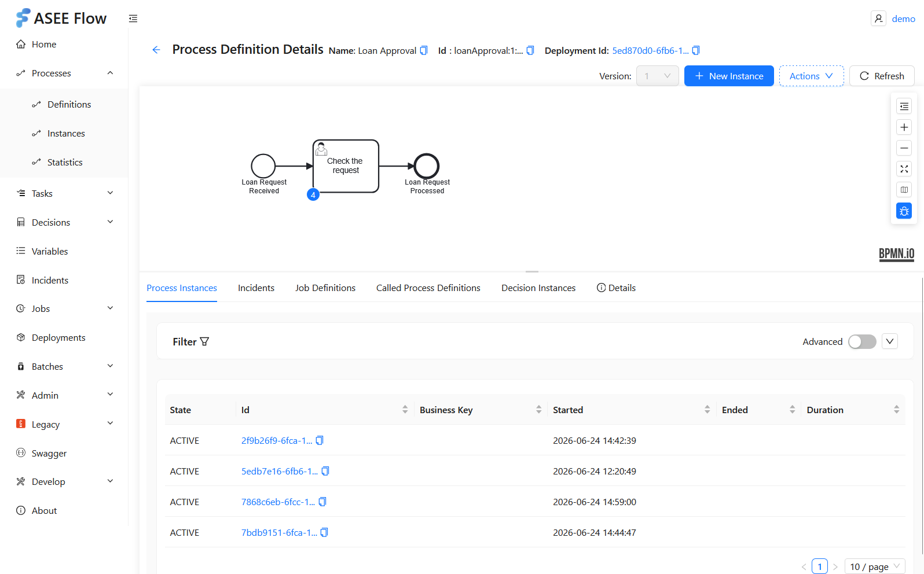Go to Definitions in sidebar
The image size is (924, 574).
[x=69, y=104]
